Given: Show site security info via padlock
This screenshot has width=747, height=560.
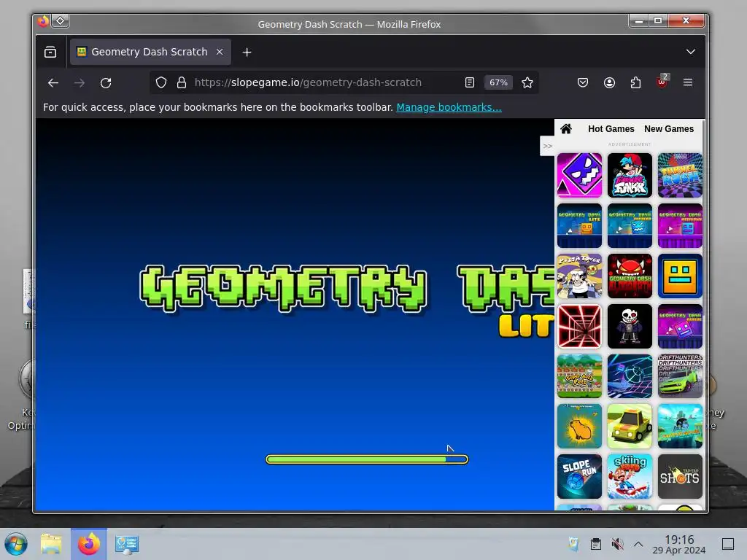Looking at the screenshot, I should tap(182, 83).
